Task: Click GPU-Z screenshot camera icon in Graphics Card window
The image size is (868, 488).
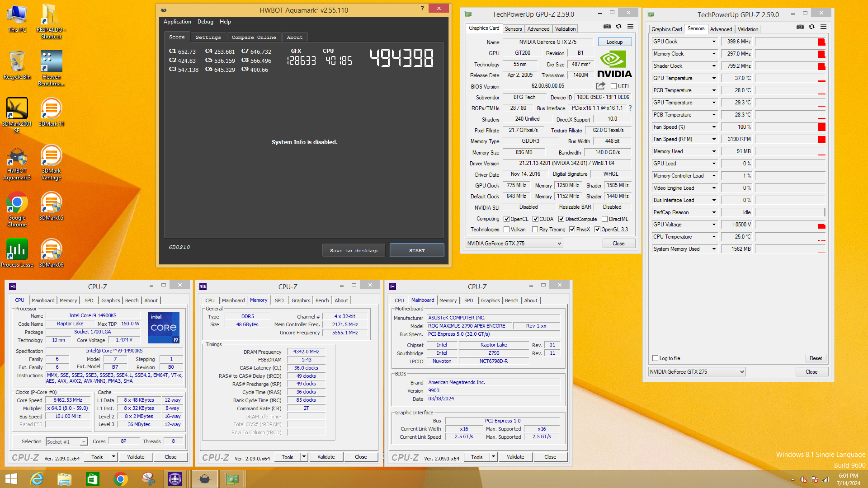Action: tap(607, 27)
